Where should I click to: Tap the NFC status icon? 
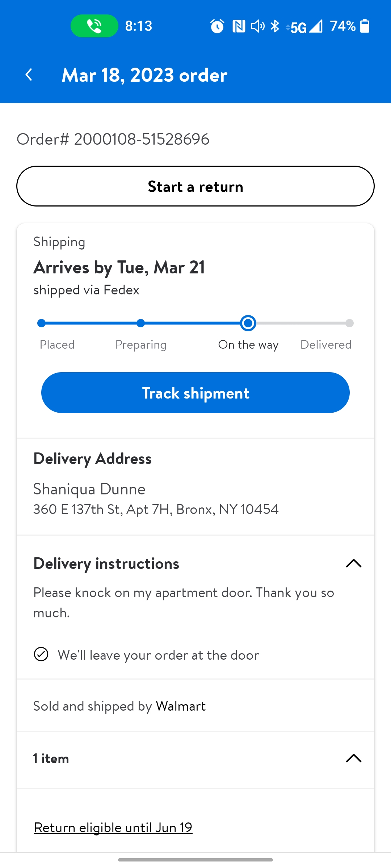[239, 26]
